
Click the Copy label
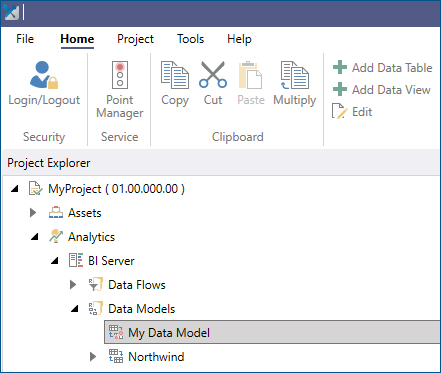(x=175, y=100)
